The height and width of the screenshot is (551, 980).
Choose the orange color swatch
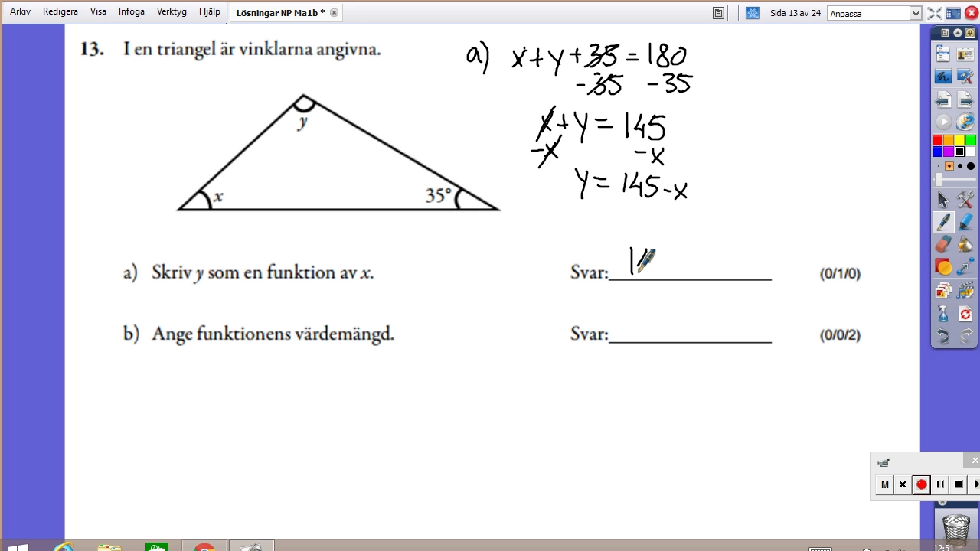(949, 141)
